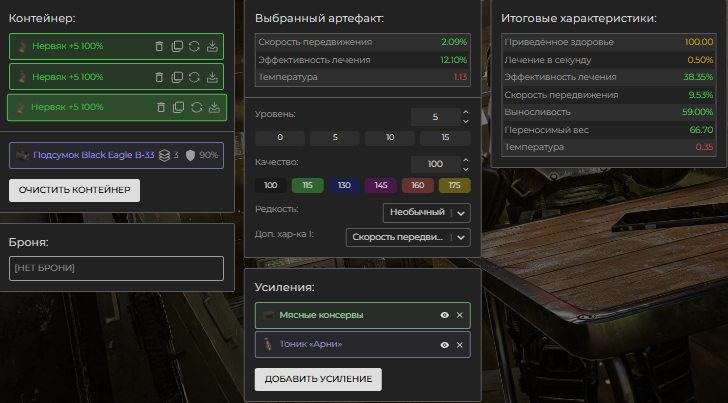Set artifact level preset to 15
Viewport: 728px width, 403px height.
coord(443,138)
